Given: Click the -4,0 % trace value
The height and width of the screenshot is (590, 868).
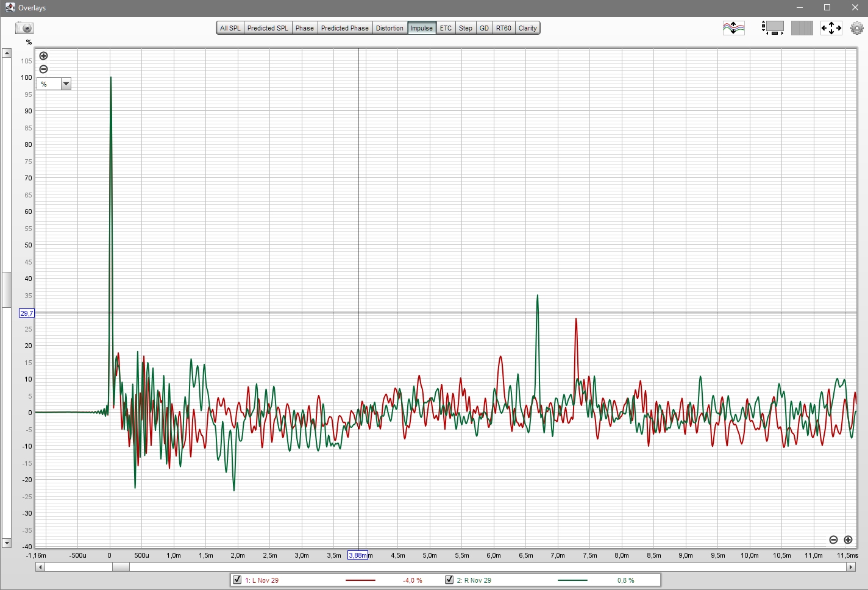Looking at the screenshot, I should [413, 580].
